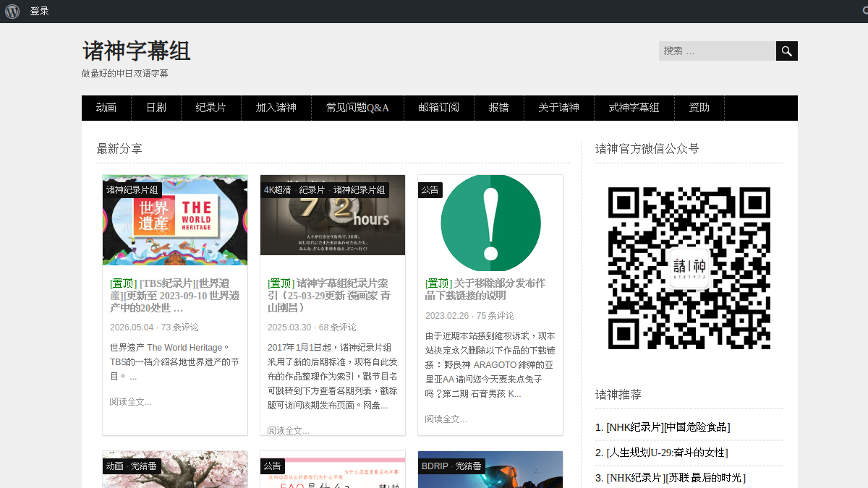Click the BDRIP tag on robot thumbnail
The height and width of the screenshot is (488, 868).
(x=435, y=466)
